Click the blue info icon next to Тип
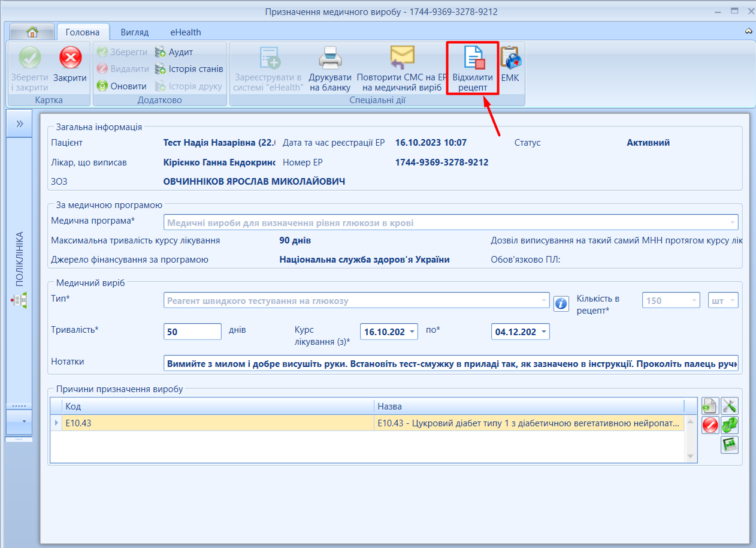Viewport: 756px width, 548px height. point(561,303)
